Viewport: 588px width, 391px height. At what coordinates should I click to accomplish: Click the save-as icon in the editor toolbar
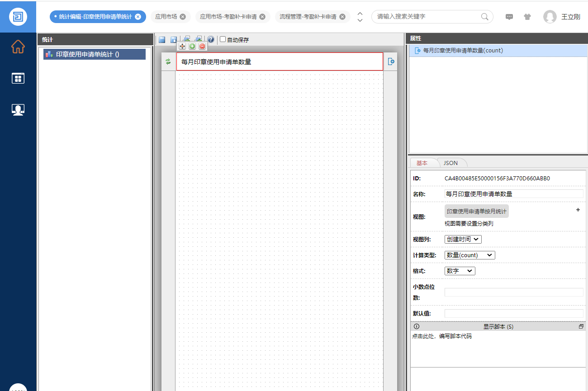tap(173, 40)
